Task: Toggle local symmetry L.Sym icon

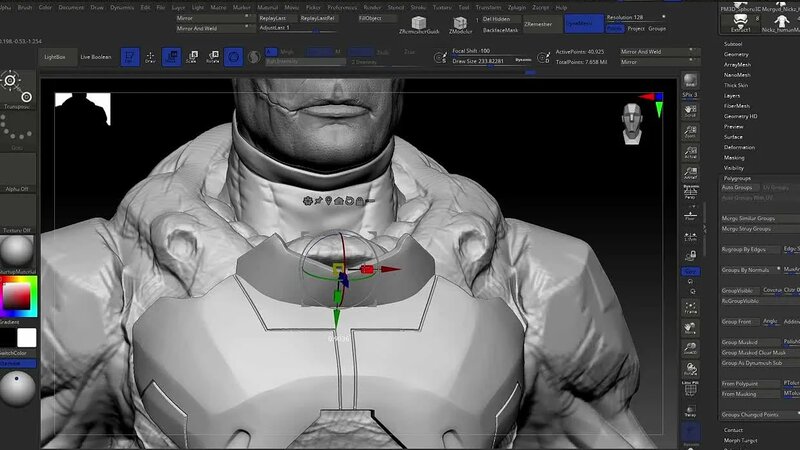Action: point(690,236)
